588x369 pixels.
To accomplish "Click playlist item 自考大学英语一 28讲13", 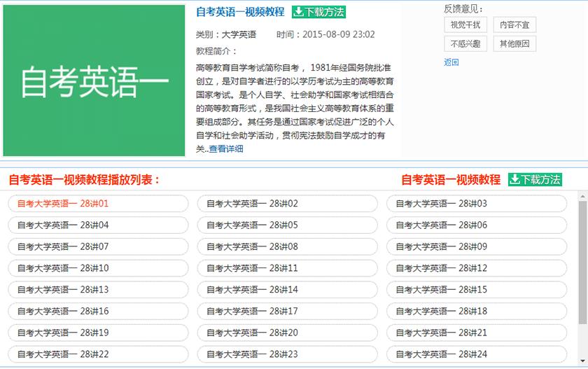I will pos(98,289).
